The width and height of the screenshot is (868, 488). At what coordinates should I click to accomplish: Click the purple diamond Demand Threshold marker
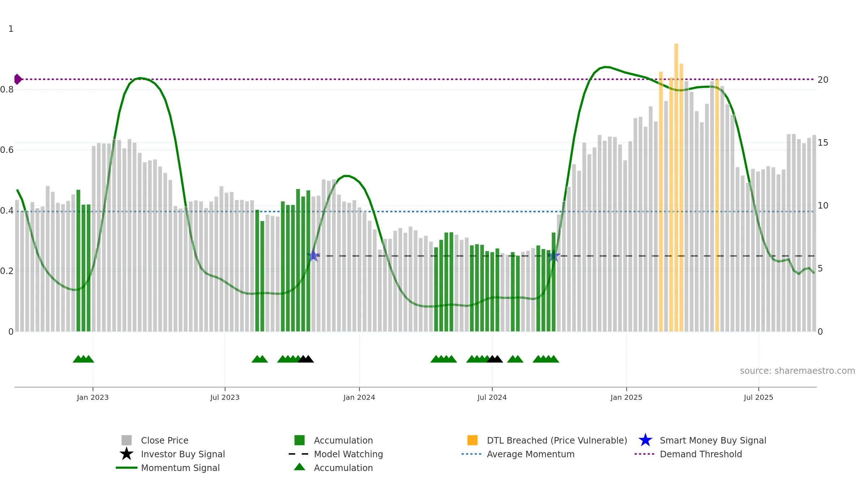coord(18,79)
